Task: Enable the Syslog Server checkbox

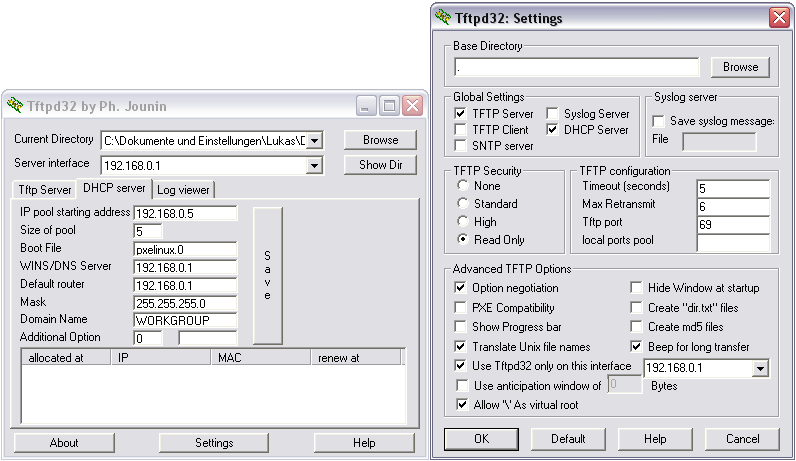Action: (552, 113)
